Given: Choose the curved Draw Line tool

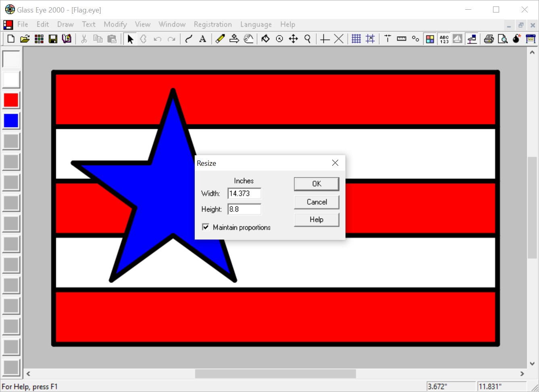Looking at the screenshot, I should pyautogui.click(x=189, y=39).
